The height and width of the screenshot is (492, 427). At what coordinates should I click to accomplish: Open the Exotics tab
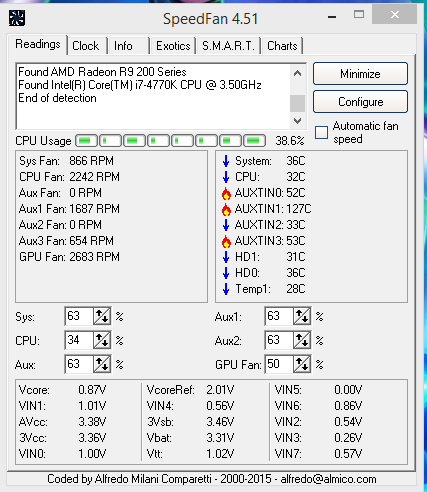pyautogui.click(x=173, y=46)
